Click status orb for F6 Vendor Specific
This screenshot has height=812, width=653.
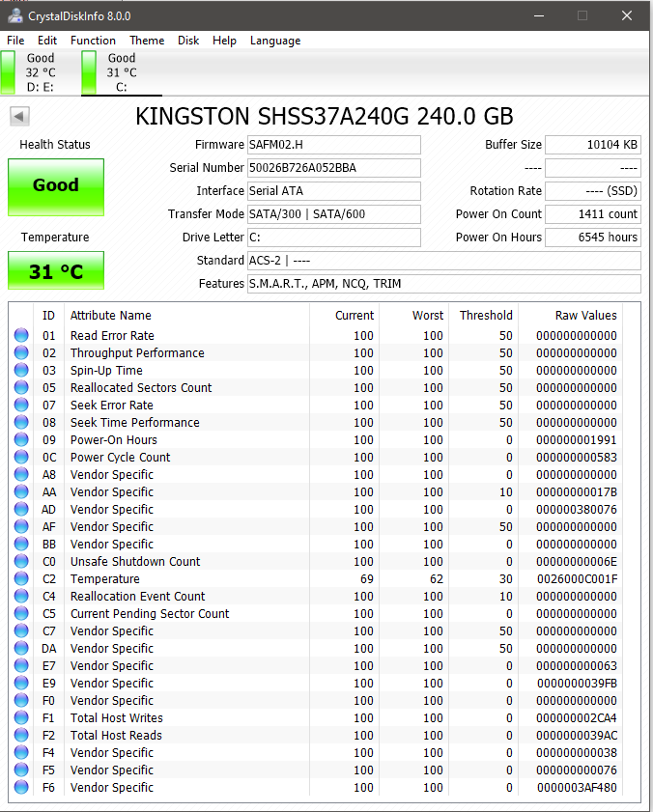pos(21,787)
